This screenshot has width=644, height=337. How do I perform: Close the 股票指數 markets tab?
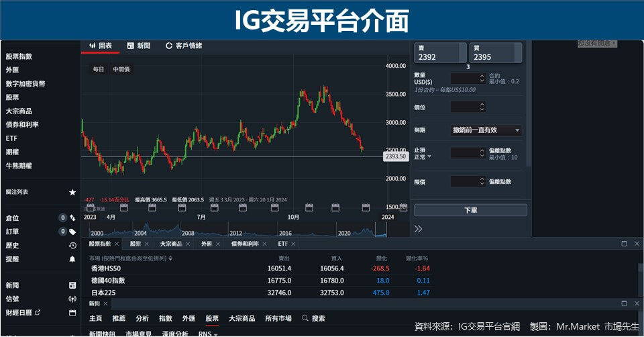(117, 244)
